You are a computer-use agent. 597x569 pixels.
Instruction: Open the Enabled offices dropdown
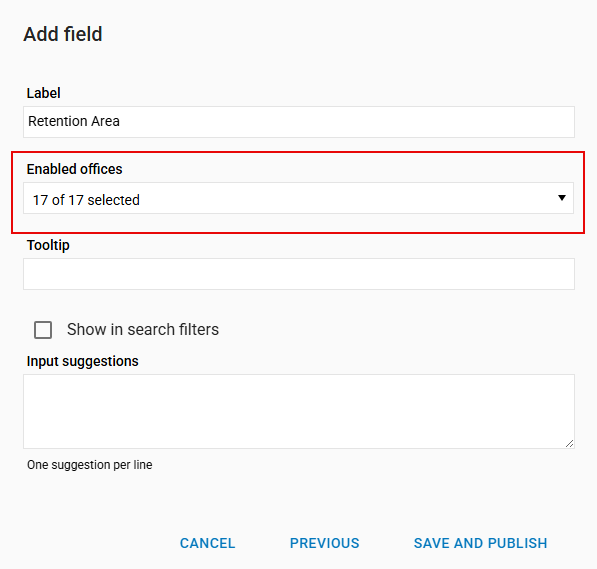(298, 198)
